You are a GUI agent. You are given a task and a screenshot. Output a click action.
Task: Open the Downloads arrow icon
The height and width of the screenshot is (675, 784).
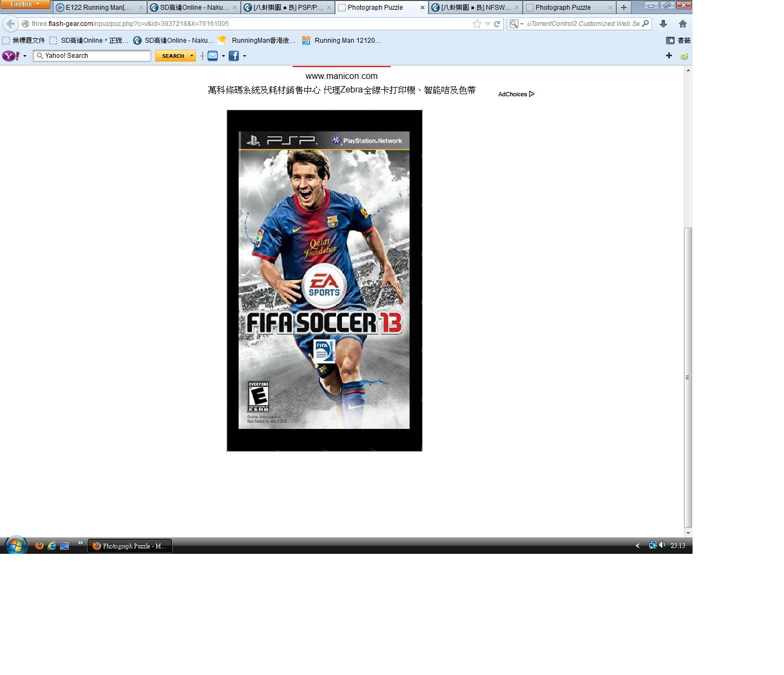tap(663, 24)
